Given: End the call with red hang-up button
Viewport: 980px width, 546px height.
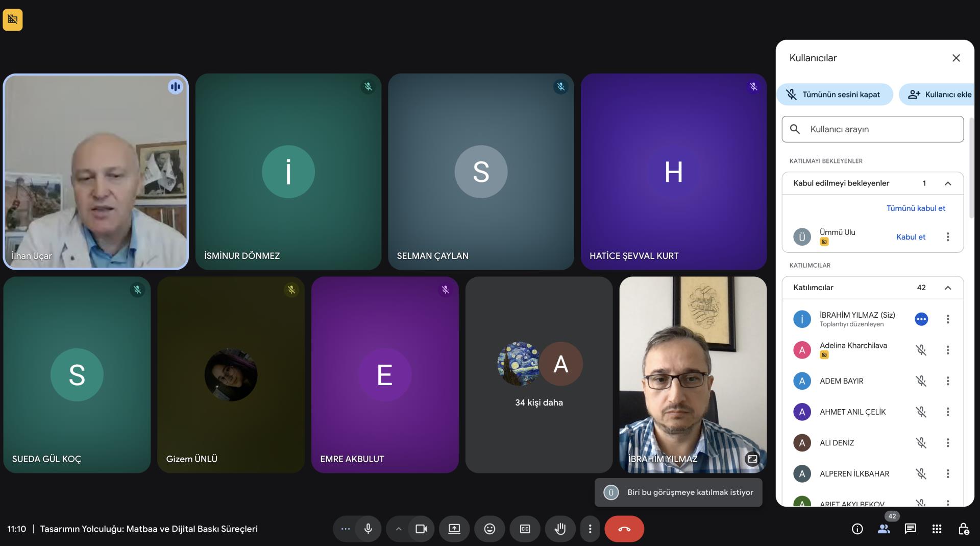Looking at the screenshot, I should (624, 529).
